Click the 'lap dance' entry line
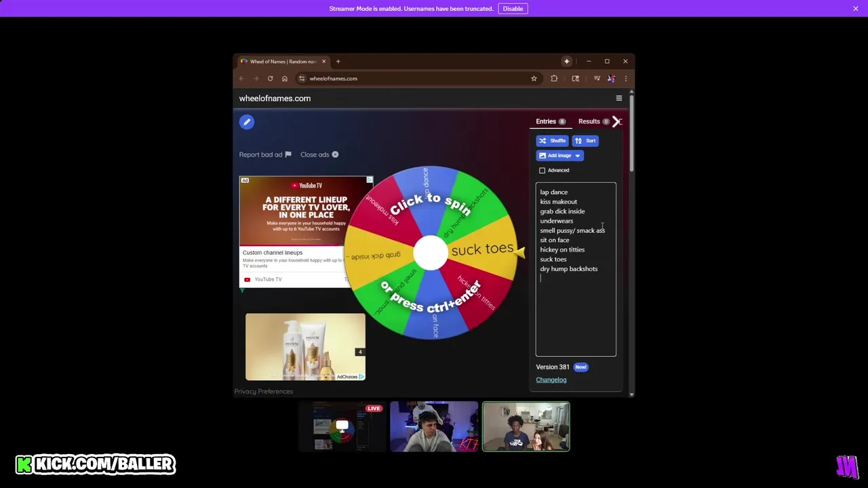The image size is (868, 488). (x=554, y=192)
